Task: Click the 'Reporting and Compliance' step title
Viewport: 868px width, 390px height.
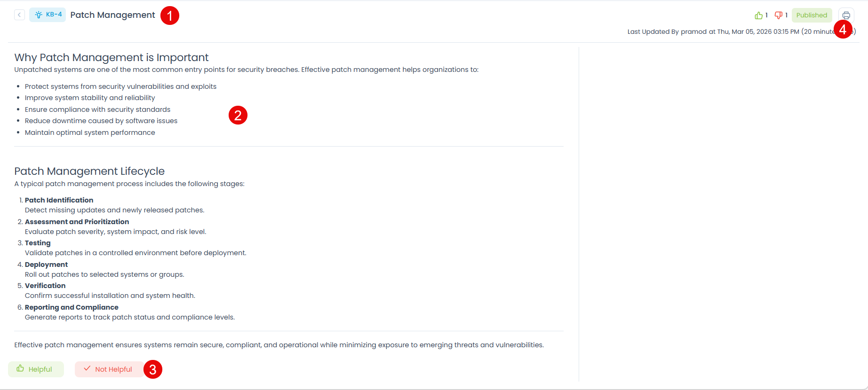Action: point(72,307)
